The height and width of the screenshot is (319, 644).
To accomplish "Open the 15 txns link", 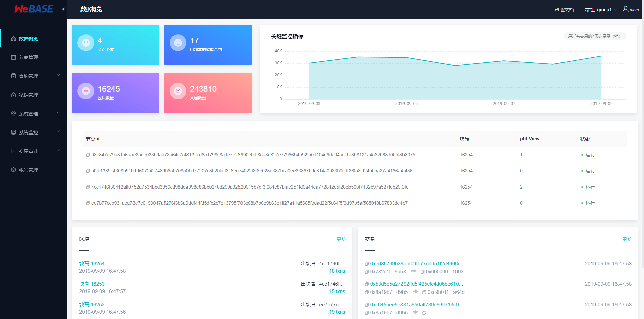I will [337, 291].
